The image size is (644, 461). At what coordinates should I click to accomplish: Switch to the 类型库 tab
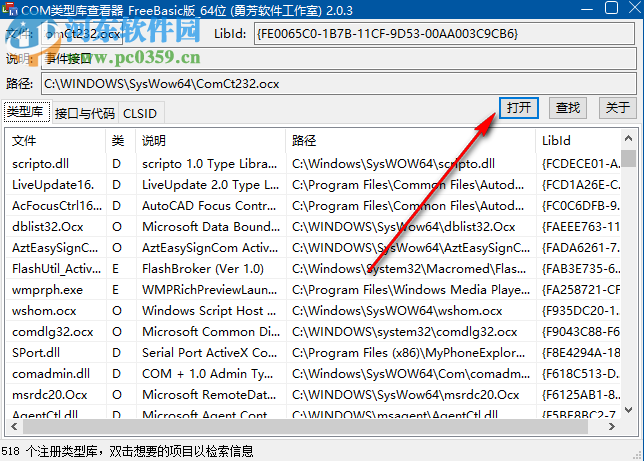tap(27, 112)
